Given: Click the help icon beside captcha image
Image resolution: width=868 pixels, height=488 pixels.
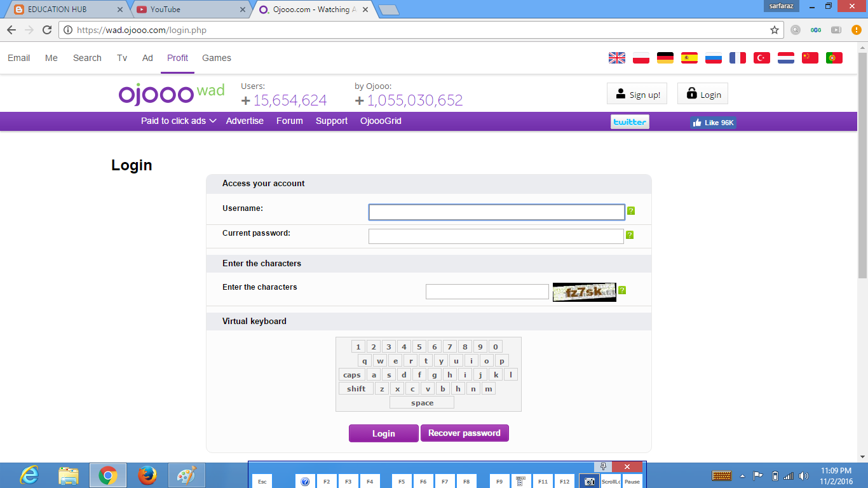Looking at the screenshot, I should 622,290.
